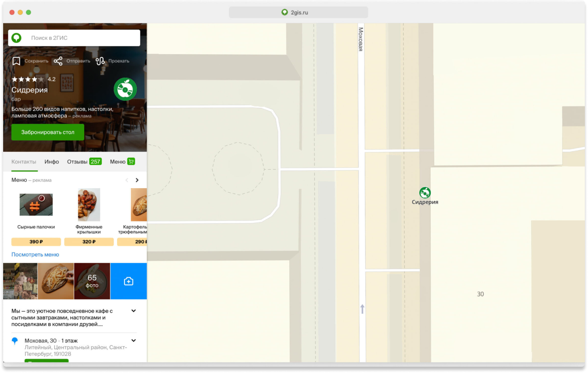This screenshot has width=588, height=373.
Task: Click the site favicon in address bar
Action: point(285,13)
